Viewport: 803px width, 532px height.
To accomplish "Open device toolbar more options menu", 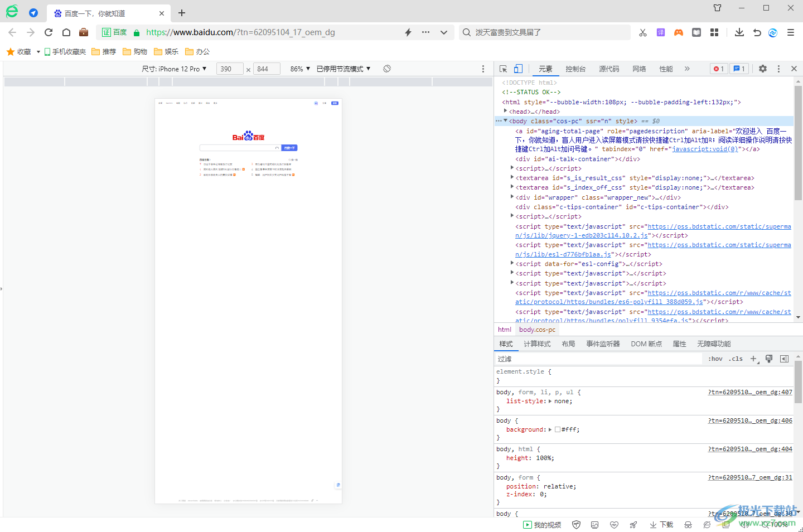I will pyautogui.click(x=483, y=69).
